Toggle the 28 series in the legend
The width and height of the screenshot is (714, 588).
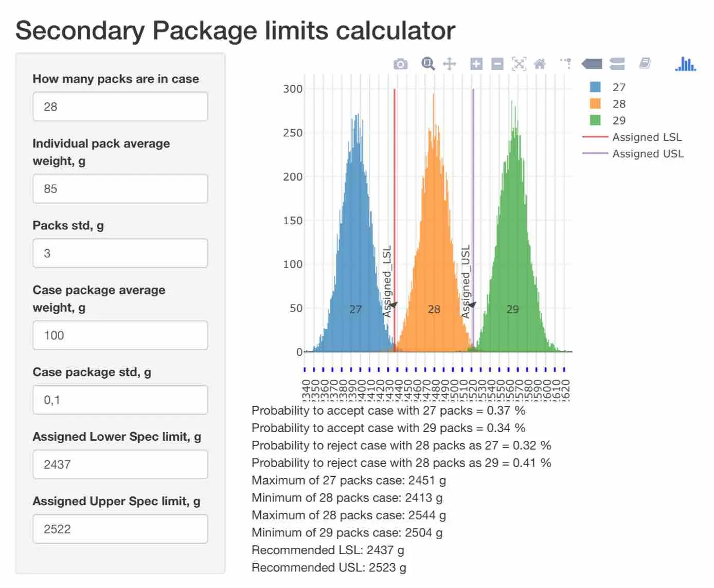coord(607,103)
